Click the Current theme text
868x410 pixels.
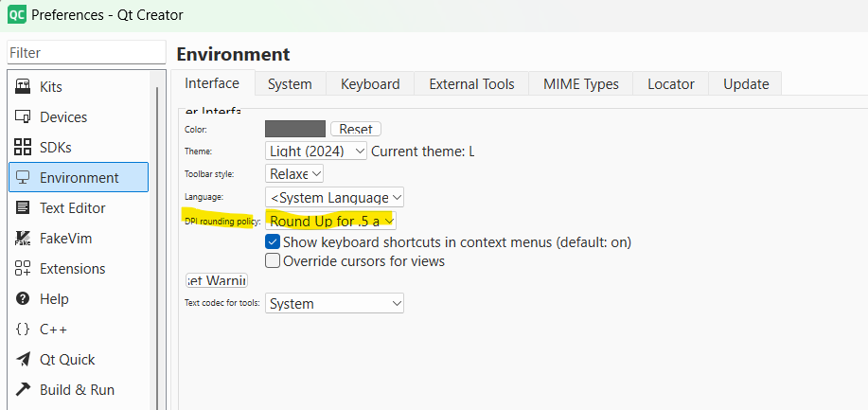pyautogui.click(x=423, y=151)
